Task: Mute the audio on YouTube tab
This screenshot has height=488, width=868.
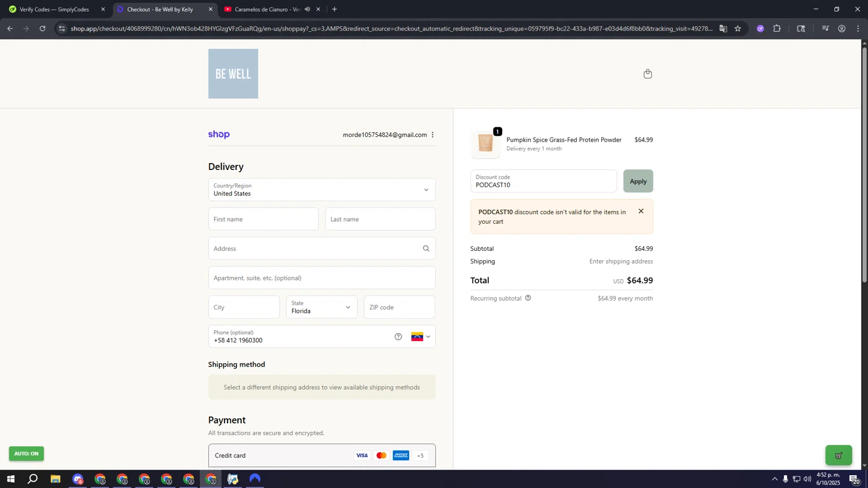Action: (x=307, y=9)
